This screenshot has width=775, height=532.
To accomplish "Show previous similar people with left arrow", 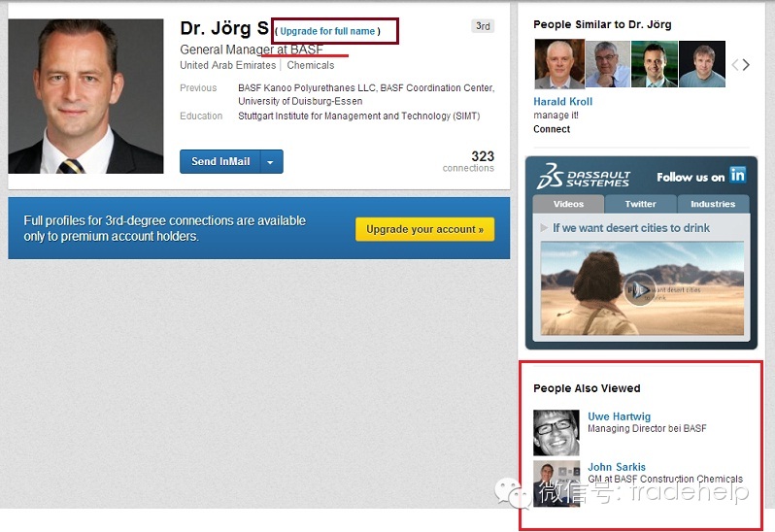I will pos(735,65).
